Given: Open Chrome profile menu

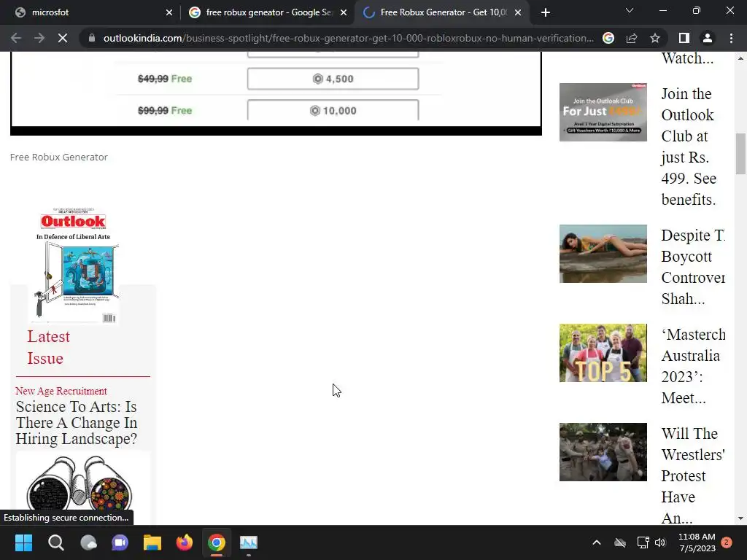Looking at the screenshot, I should point(708,38).
